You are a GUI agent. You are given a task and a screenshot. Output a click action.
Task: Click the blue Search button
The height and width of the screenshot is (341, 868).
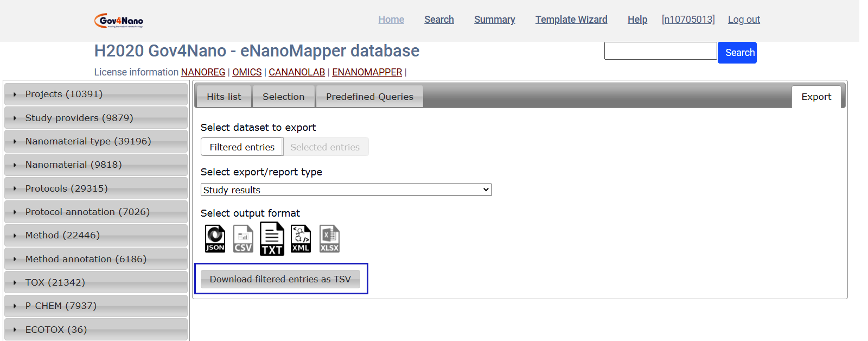pos(737,53)
